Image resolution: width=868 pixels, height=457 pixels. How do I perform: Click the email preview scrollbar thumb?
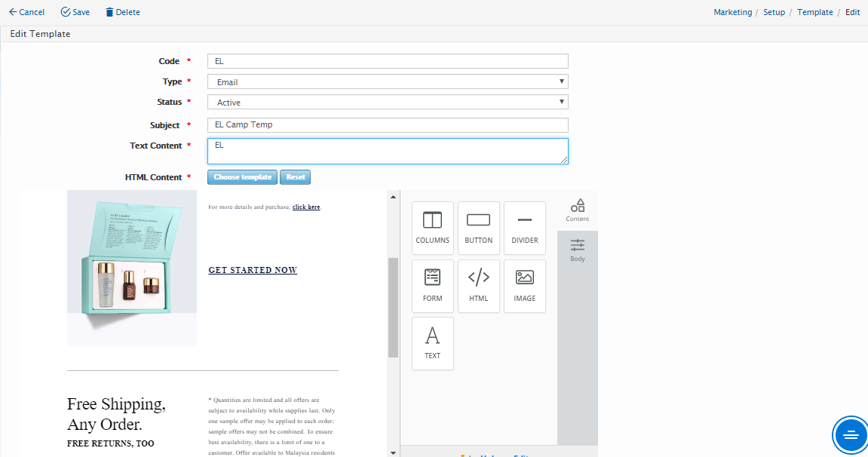[x=393, y=307]
